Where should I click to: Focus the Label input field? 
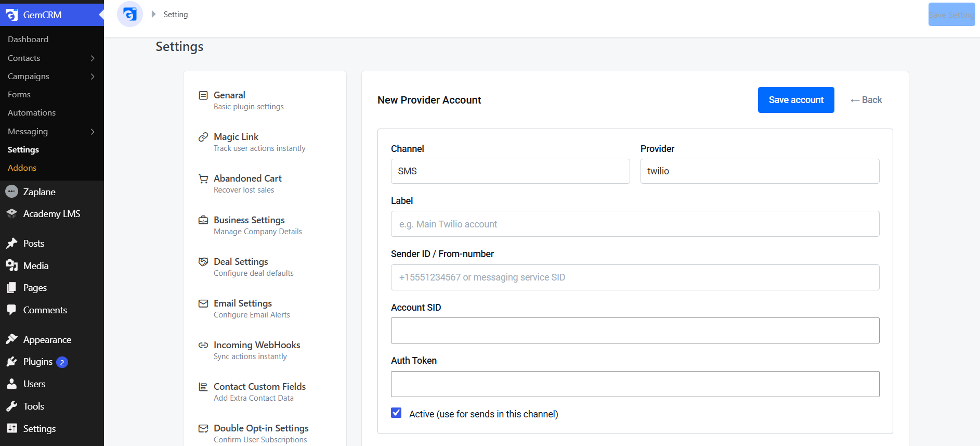pyautogui.click(x=635, y=224)
